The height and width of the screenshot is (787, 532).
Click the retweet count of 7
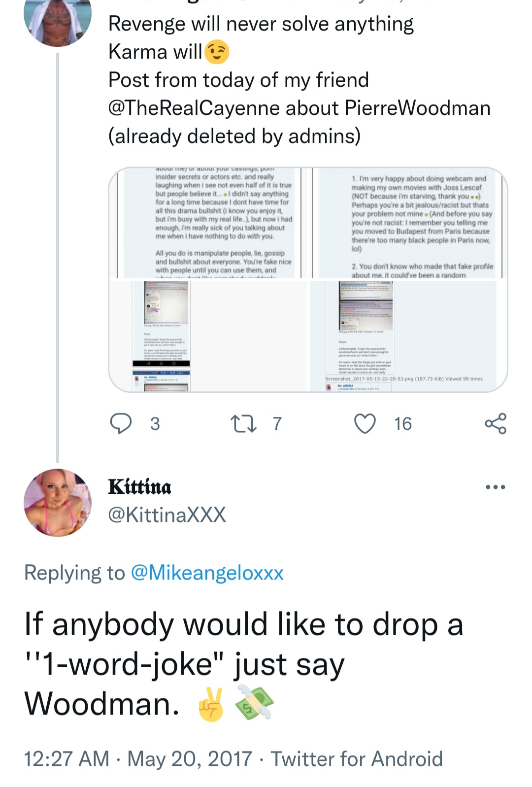click(277, 424)
